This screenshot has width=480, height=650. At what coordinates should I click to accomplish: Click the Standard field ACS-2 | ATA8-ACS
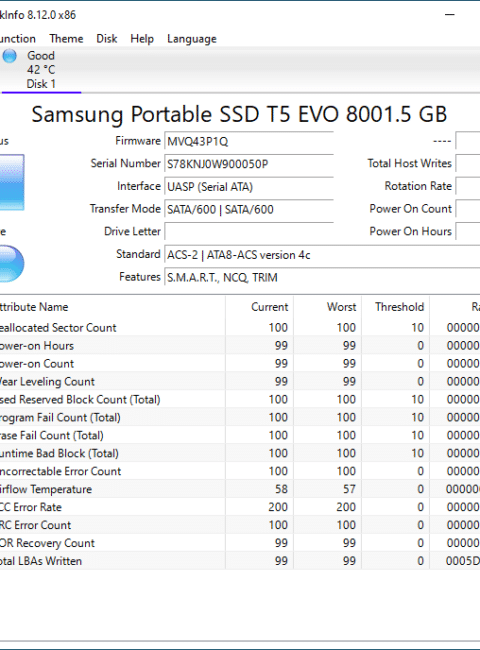point(322,255)
